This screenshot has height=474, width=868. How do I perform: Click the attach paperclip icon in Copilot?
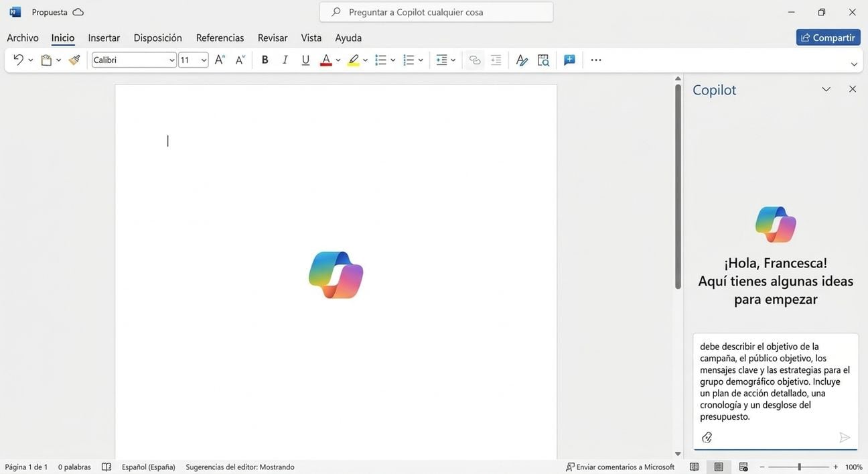pyautogui.click(x=707, y=437)
